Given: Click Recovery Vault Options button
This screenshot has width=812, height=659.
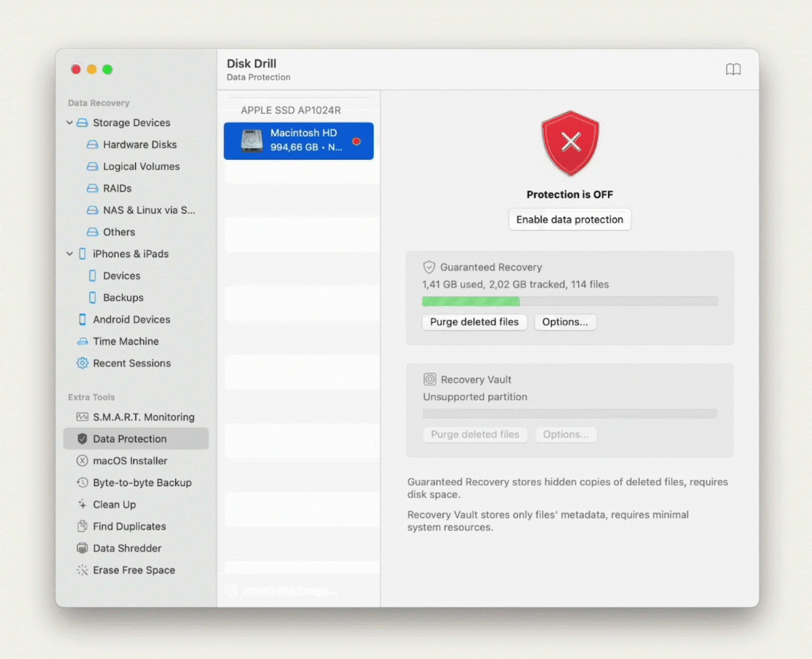Looking at the screenshot, I should pyautogui.click(x=566, y=435).
